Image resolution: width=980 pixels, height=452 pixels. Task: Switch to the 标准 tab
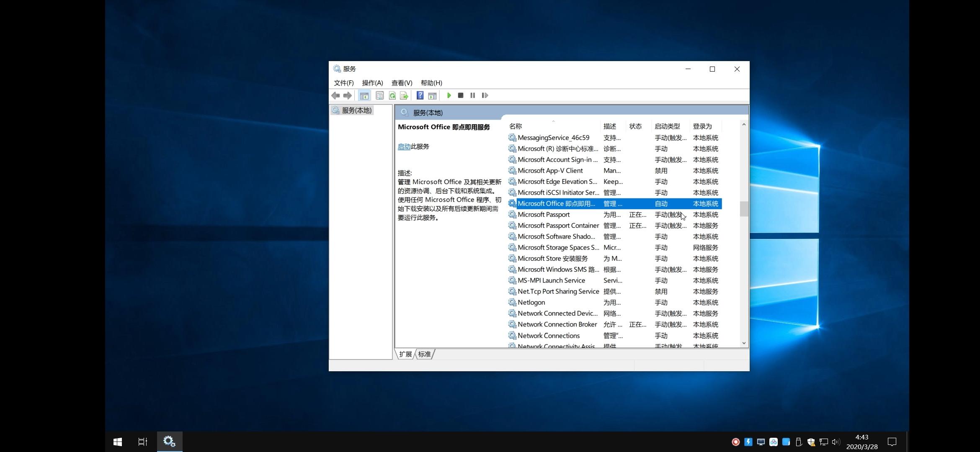point(424,354)
